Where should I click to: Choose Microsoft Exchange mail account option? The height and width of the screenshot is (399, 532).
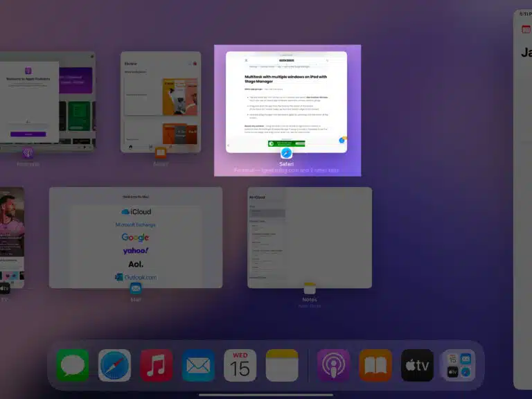pos(136,224)
